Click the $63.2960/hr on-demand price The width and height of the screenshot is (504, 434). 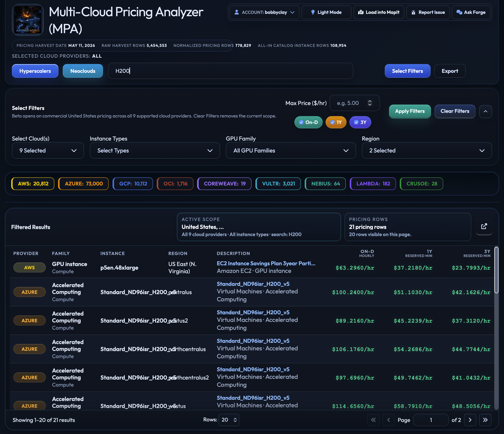[355, 268]
